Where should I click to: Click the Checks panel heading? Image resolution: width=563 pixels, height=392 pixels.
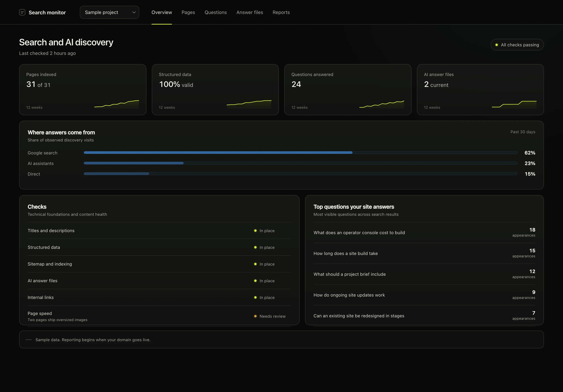click(37, 207)
